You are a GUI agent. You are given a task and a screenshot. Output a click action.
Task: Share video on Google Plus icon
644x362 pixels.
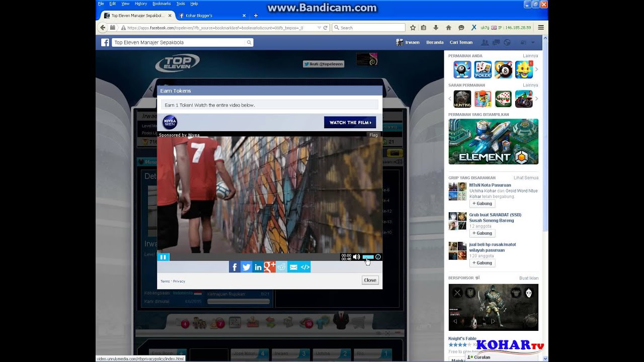click(x=270, y=267)
